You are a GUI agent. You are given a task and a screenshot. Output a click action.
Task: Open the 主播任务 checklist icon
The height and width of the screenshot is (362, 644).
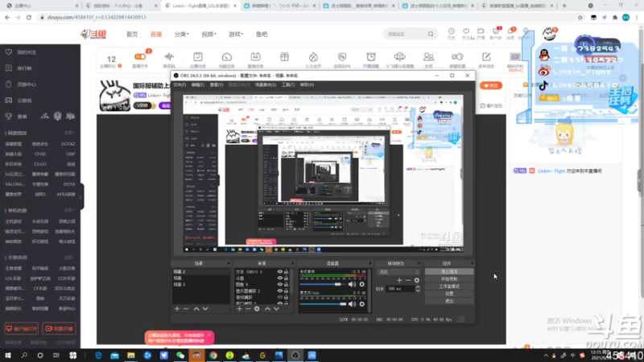(197, 57)
